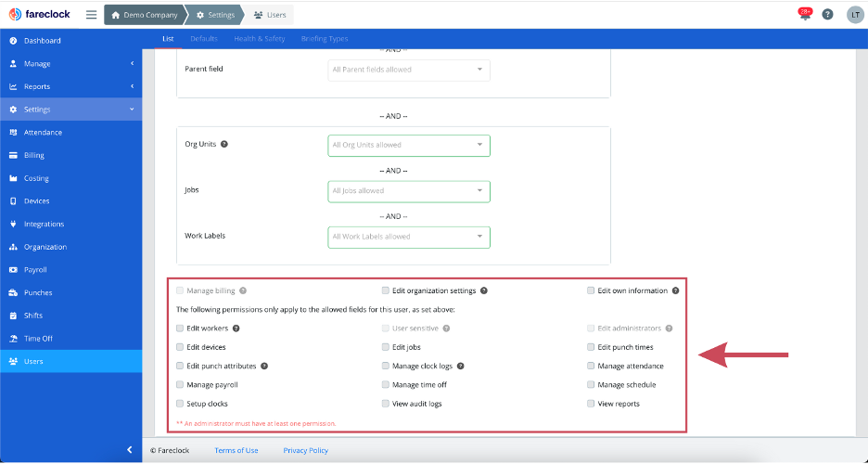Screen dimensions: 868x464
Task: Click the Billing card icon in sidebar
Action: tap(13, 156)
